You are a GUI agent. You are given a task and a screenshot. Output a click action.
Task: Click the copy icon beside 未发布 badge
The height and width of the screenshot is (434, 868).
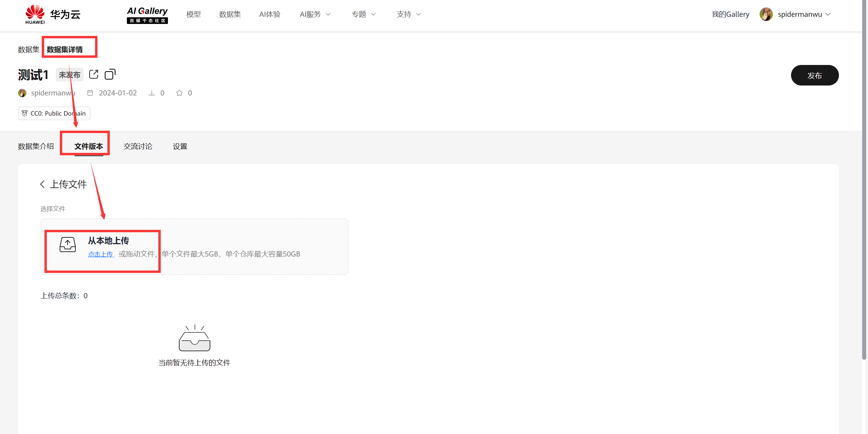(110, 74)
